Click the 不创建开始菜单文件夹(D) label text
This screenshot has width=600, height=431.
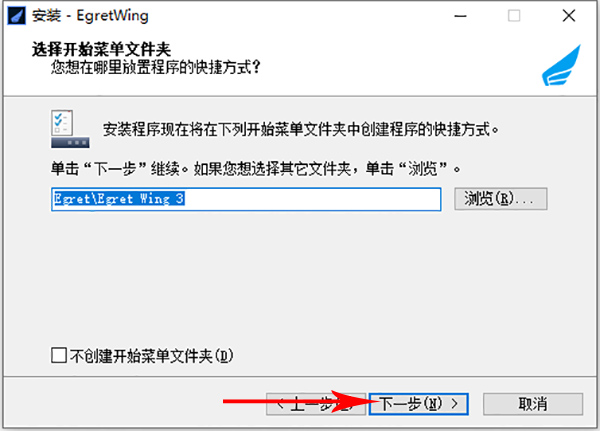pyautogui.click(x=152, y=356)
